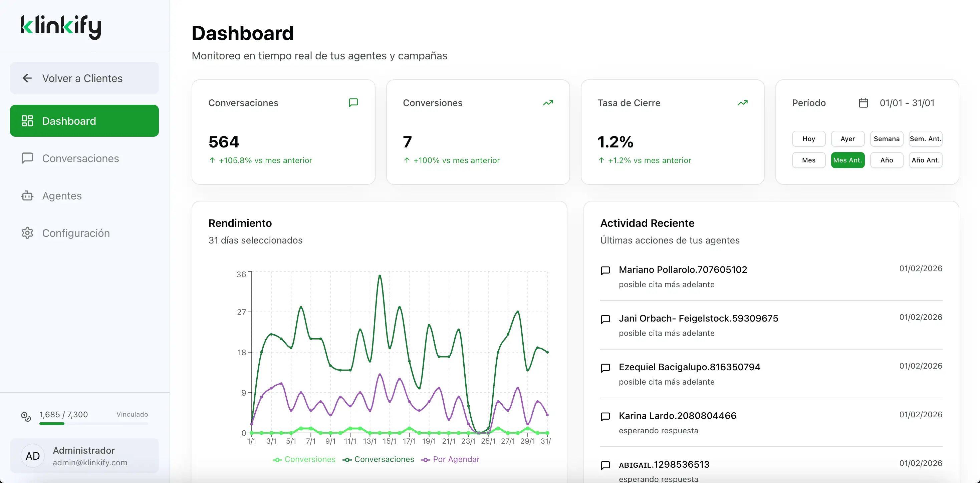The image size is (980, 483).
Task: Open the 01/01 - 31/01 date range picker
Action: click(x=907, y=103)
